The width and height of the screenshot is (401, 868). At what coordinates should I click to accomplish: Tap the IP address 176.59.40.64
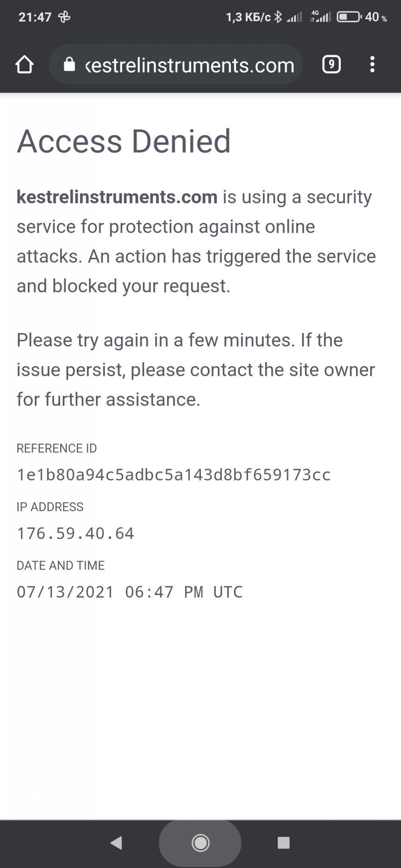click(x=75, y=533)
